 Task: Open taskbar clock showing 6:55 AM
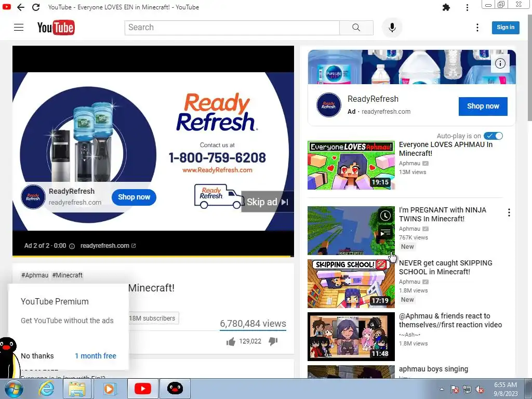pyautogui.click(x=506, y=389)
